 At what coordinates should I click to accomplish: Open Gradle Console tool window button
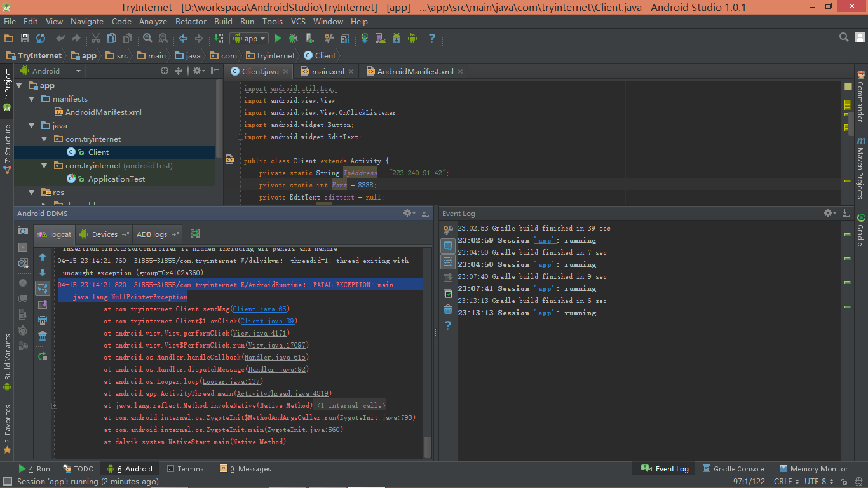coord(732,469)
